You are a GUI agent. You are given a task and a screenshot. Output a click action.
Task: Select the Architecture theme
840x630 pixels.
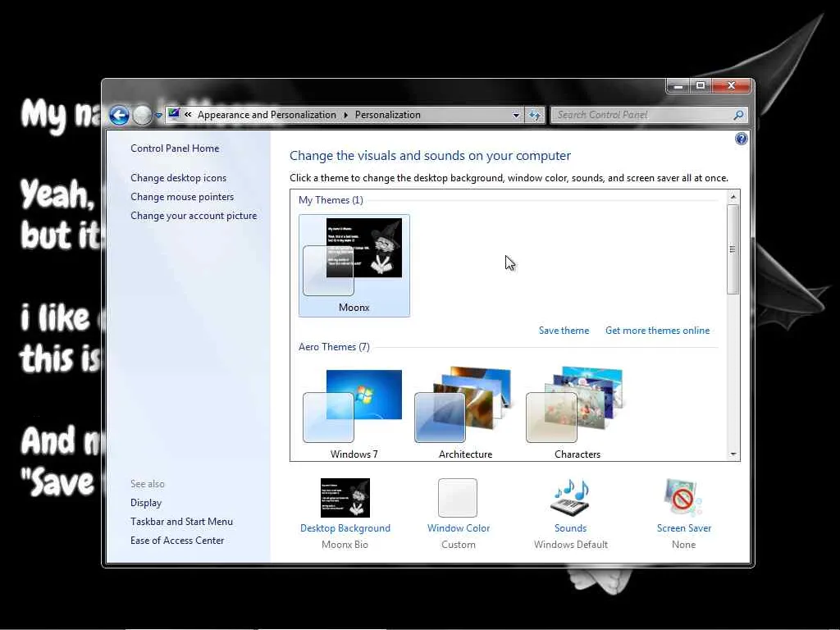point(466,413)
